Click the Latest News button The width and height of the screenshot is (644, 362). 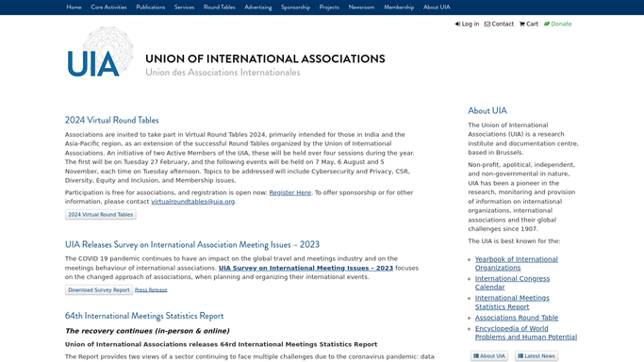click(537, 355)
